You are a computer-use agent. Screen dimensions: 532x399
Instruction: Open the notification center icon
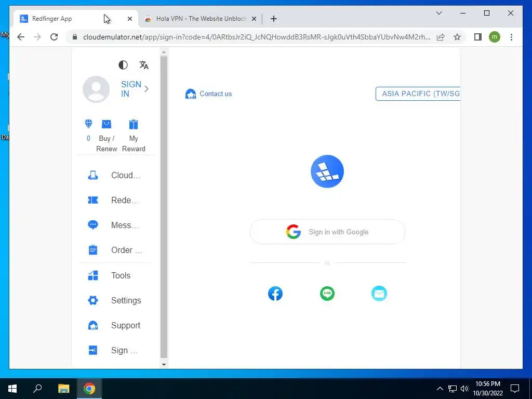point(515,389)
